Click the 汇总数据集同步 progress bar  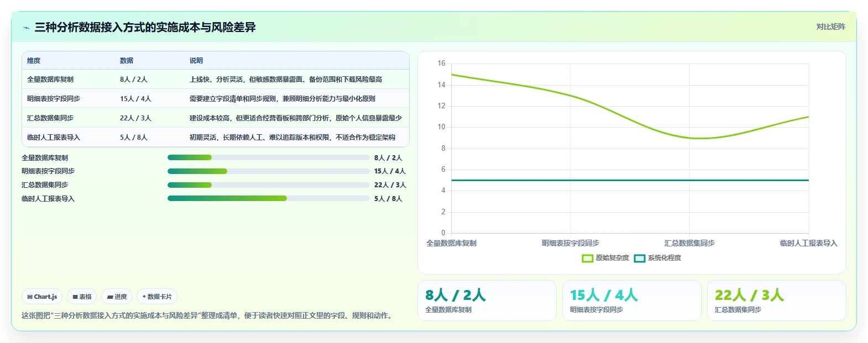[269, 185]
